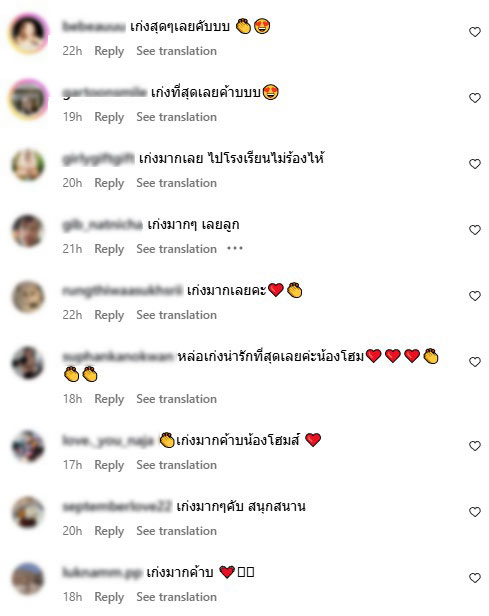The height and width of the screenshot is (616, 489).
Task: Like the 19h comment with heart-eyes emoji
Action: click(475, 98)
